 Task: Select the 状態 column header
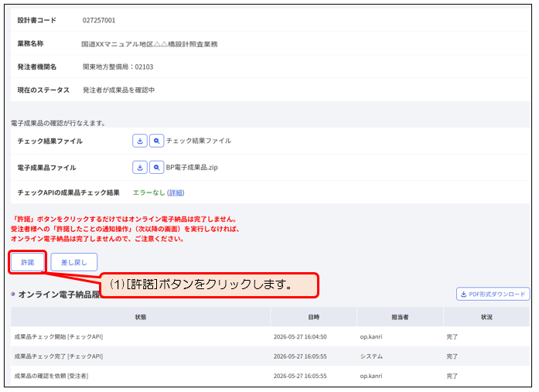pos(141,317)
